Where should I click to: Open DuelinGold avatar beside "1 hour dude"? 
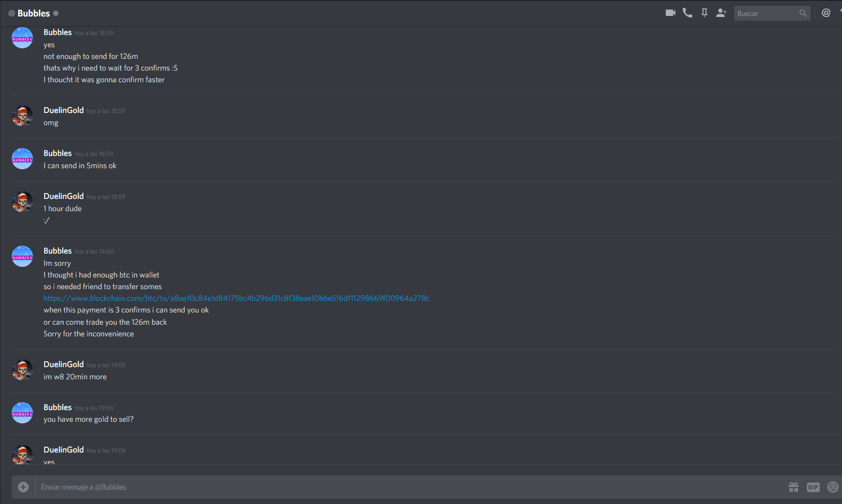(22, 202)
